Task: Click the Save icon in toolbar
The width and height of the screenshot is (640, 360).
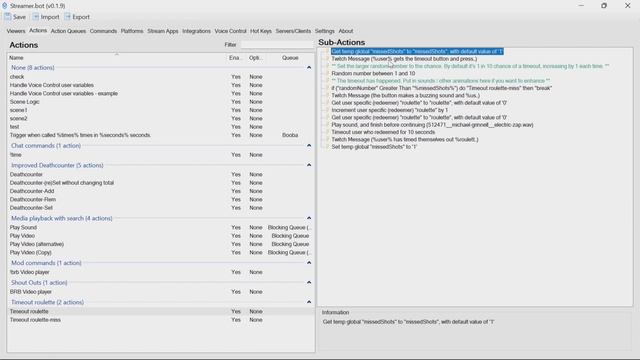Action: pos(8,17)
